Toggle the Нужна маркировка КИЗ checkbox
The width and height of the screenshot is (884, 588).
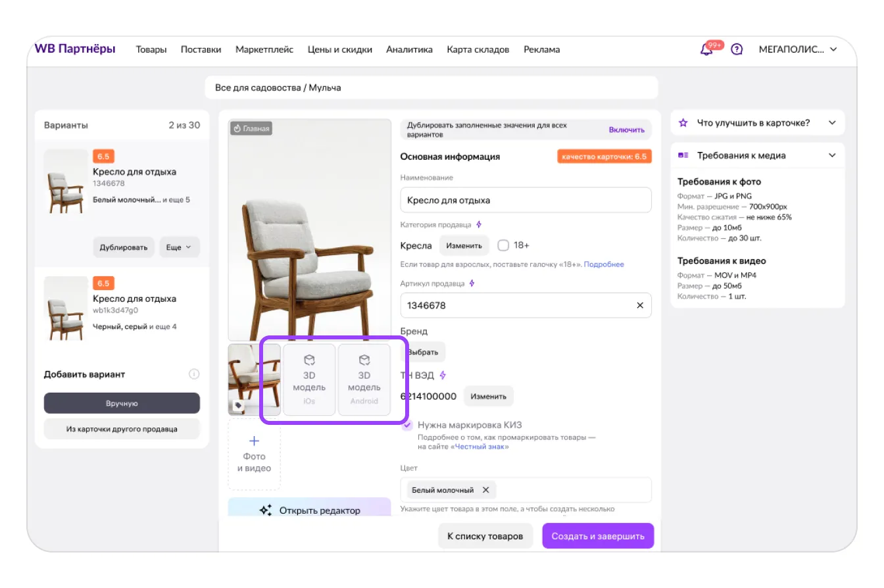click(408, 425)
